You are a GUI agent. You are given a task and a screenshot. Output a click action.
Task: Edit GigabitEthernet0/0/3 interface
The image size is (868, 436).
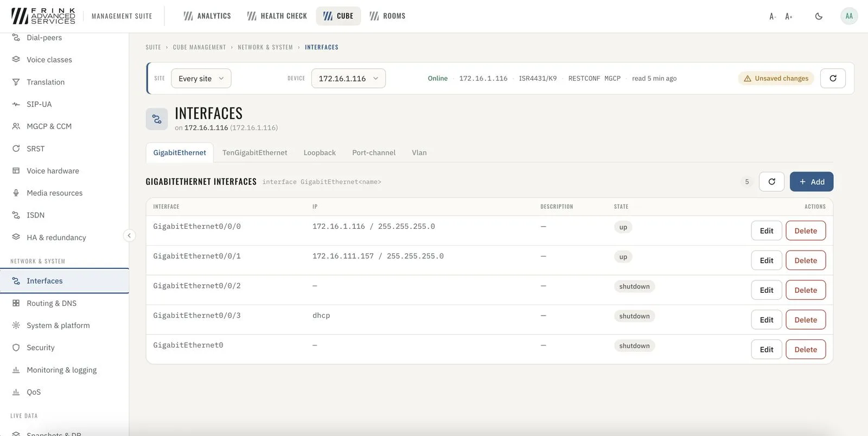[767, 320]
